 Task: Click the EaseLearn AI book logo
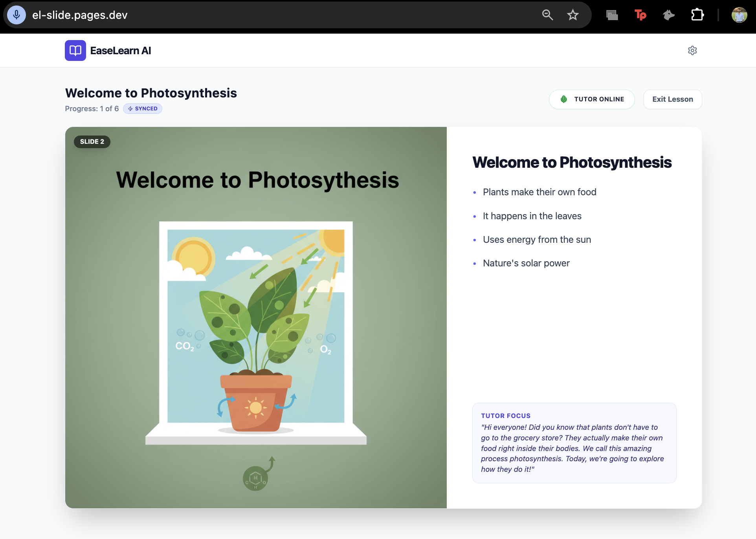75,50
